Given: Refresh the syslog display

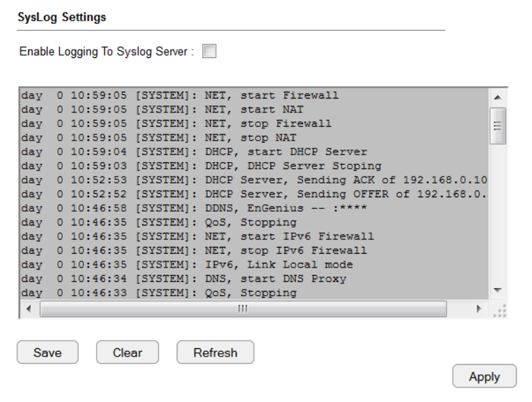Looking at the screenshot, I should point(215,352).
